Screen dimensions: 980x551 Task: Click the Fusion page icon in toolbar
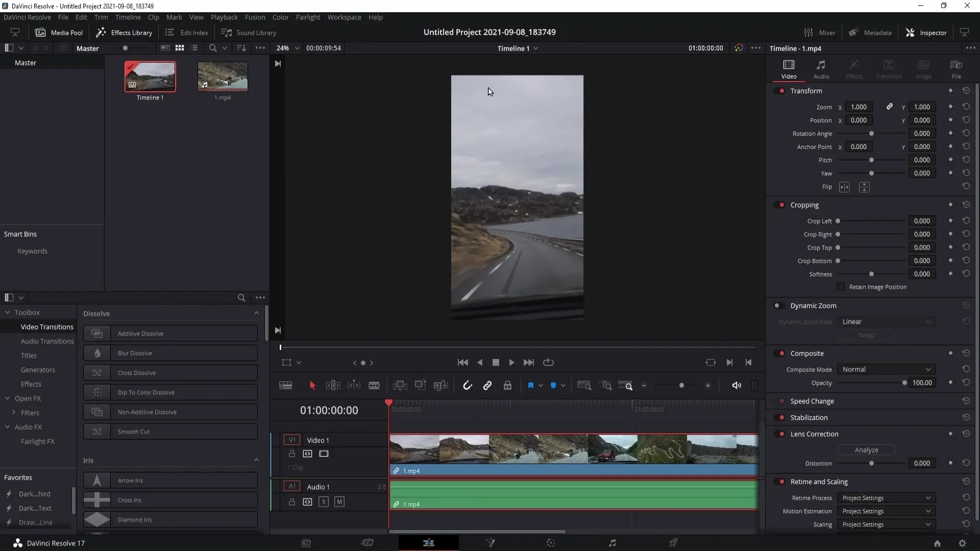point(490,543)
